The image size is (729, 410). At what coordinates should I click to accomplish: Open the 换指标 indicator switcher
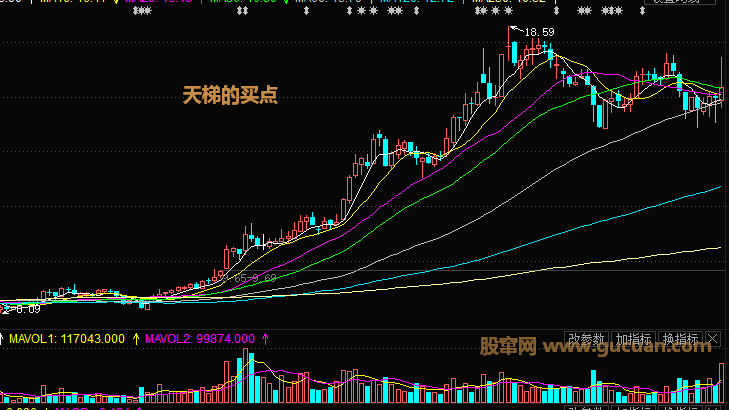[680, 339]
